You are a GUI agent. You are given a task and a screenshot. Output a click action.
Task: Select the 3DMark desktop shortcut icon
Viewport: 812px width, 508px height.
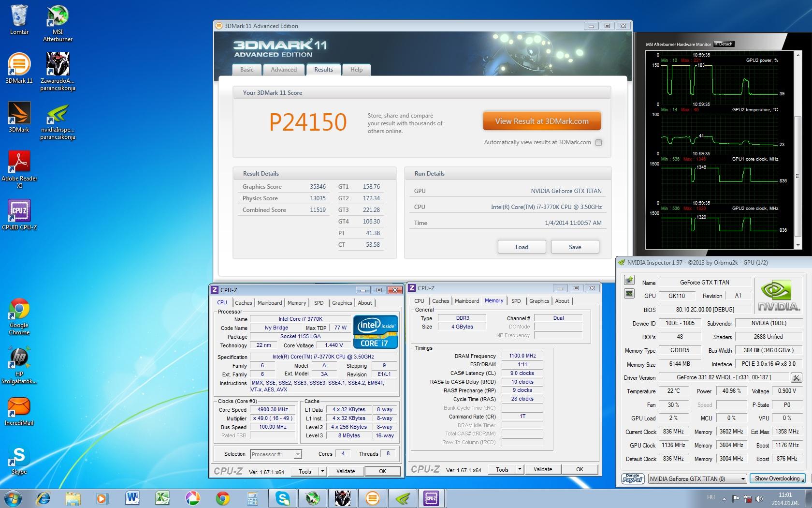[19, 117]
